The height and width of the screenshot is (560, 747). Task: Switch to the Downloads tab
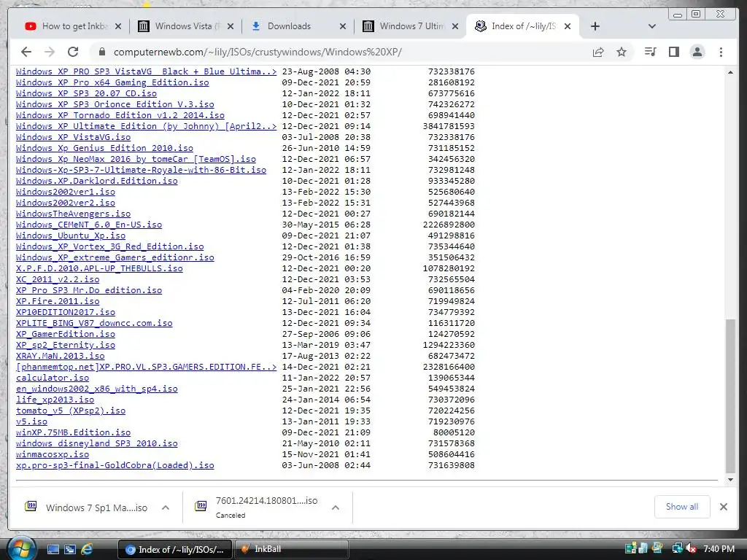click(x=298, y=26)
